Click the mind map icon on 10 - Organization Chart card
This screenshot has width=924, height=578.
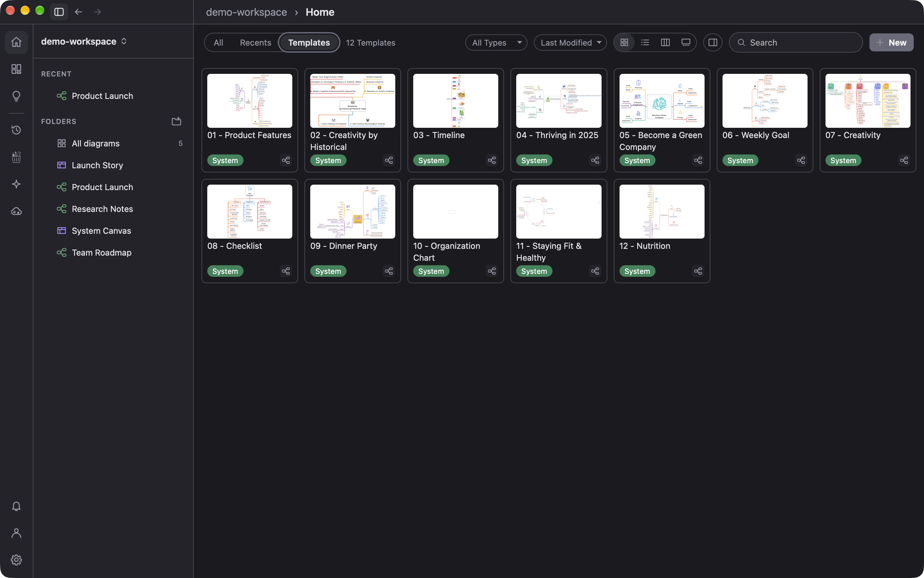click(492, 271)
